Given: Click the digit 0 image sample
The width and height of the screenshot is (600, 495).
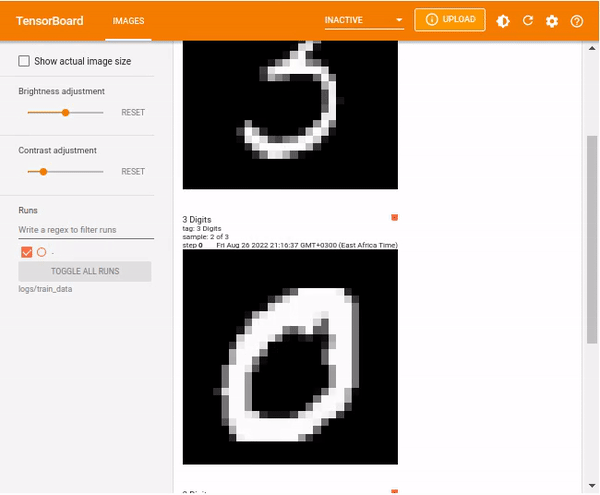Looking at the screenshot, I should 290,357.
